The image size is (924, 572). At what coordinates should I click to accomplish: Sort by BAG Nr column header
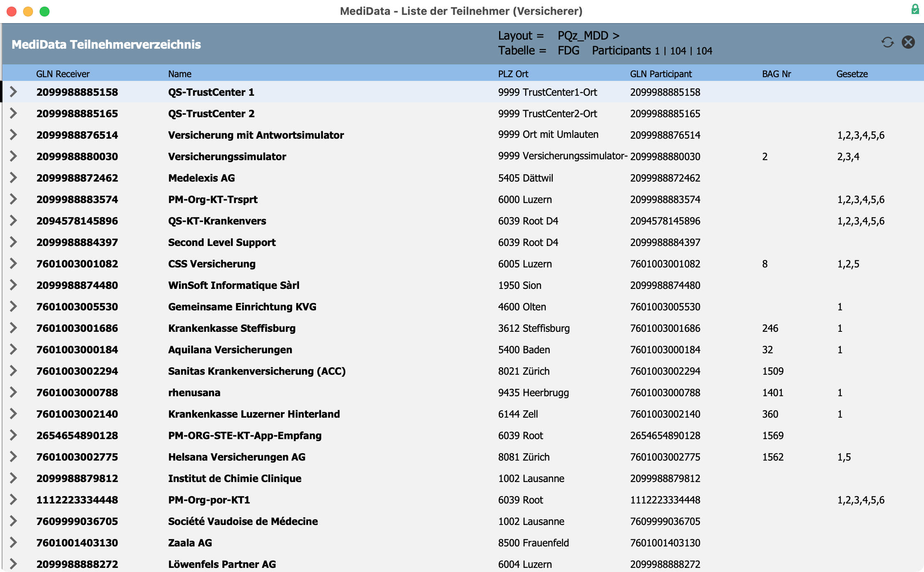tap(776, 74)
